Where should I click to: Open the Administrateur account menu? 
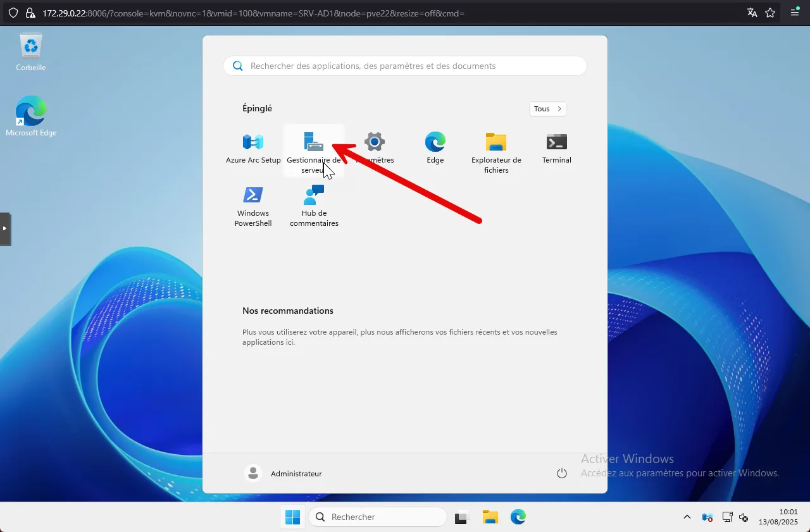(x=283, y=473)
